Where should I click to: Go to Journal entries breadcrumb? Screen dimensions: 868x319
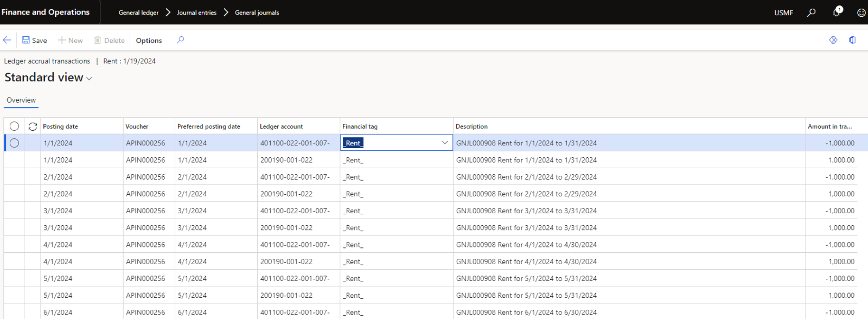(x=196, y=12)
